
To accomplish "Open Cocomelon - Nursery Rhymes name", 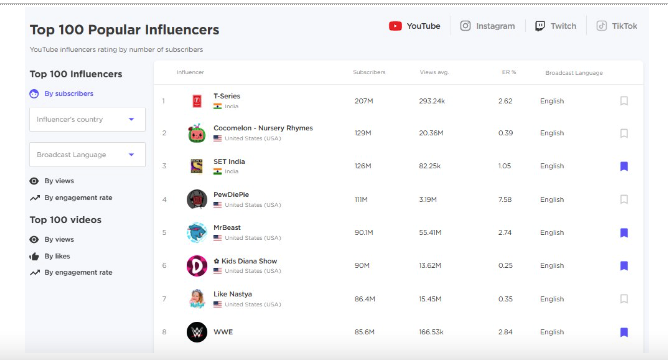I will [263, 128].
